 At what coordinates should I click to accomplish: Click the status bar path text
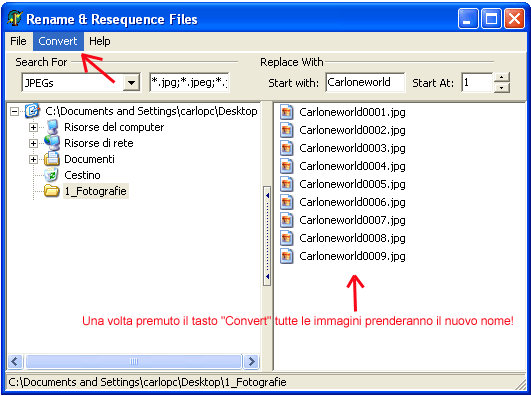coord(147,382)
